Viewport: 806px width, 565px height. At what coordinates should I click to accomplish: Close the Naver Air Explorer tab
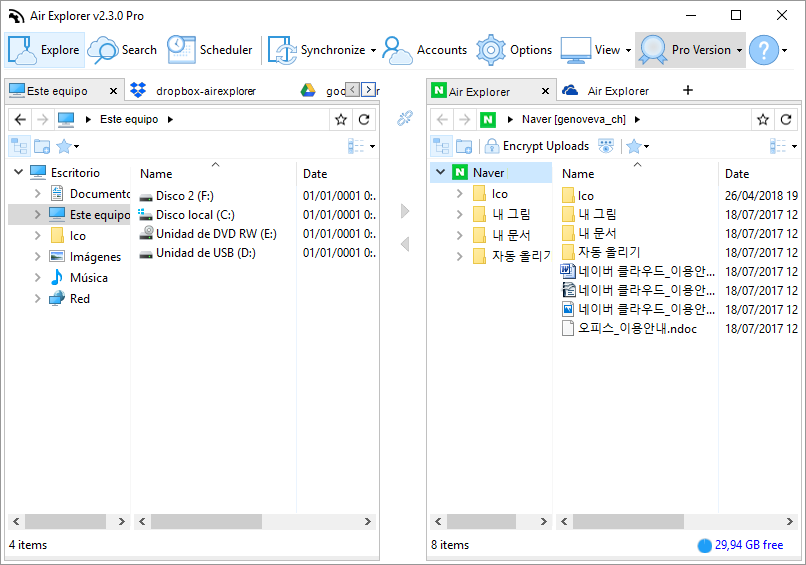click(545, 92)
